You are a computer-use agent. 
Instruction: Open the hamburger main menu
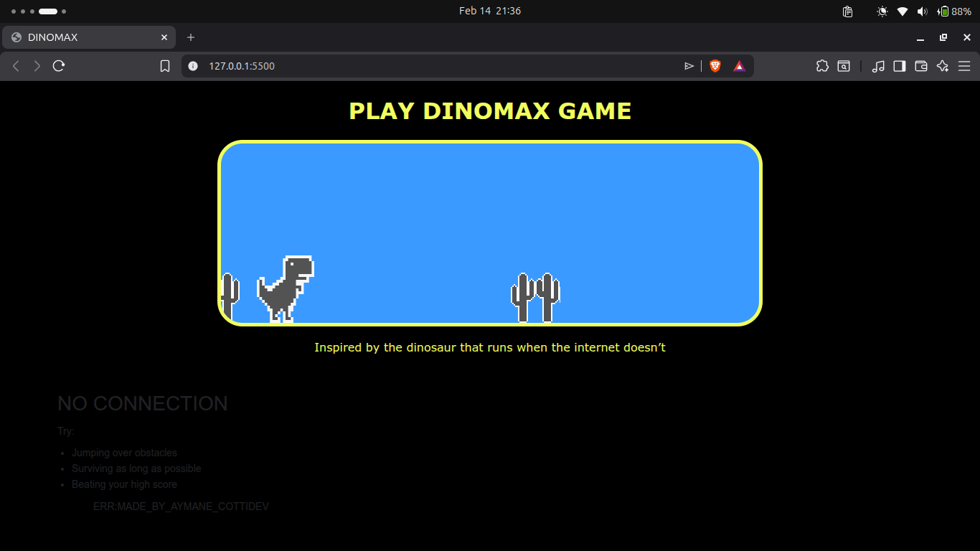click(964, 66)
